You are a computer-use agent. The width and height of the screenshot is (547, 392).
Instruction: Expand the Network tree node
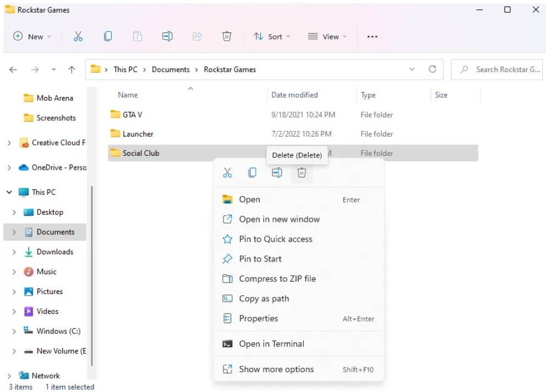click(9, 375)
